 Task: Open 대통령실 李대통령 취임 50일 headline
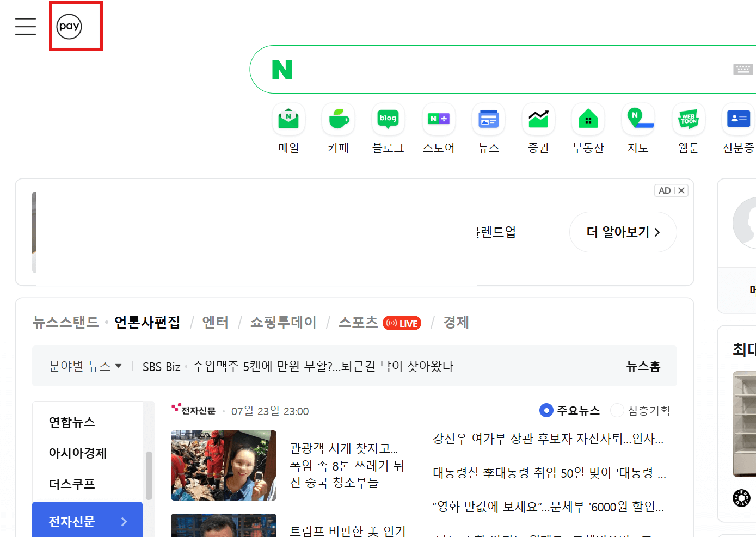pyautogui.click(x=549, y=473)
